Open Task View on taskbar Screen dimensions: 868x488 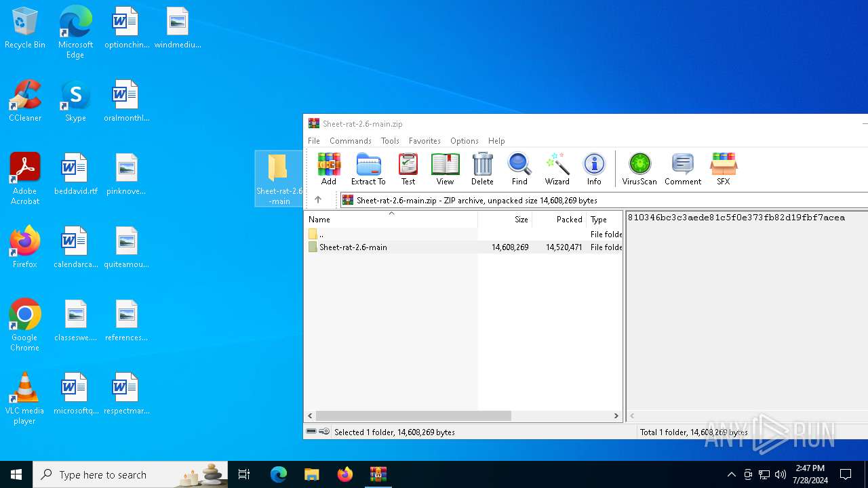pyautogui.click(x=244, y=474)
